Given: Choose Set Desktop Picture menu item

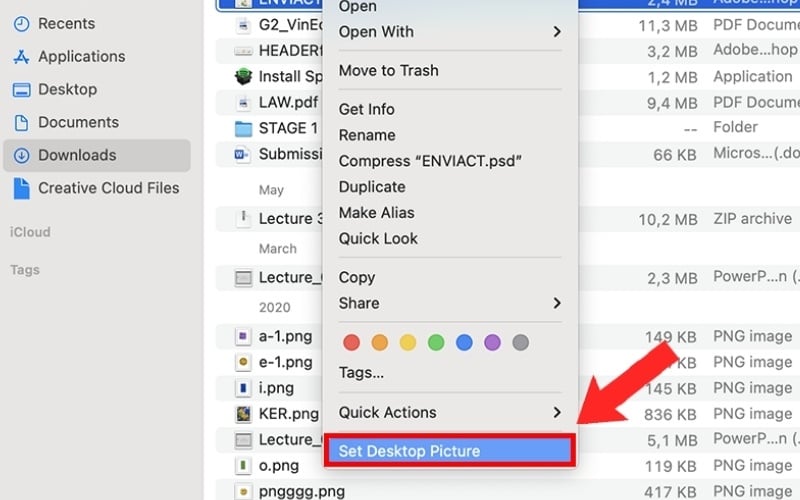Looking at the screenshot, I should [x=450, y=451].
